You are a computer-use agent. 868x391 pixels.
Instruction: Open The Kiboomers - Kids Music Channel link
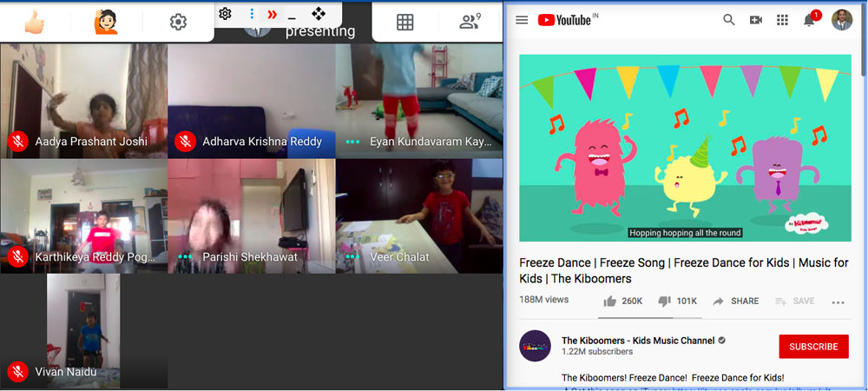click(638, 341)
